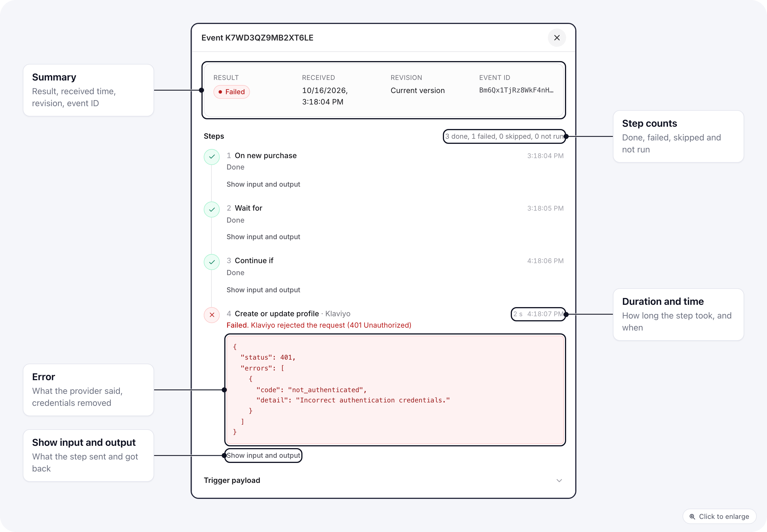
Task: Click the Step counts annotation card
Action: click(678, 136)
